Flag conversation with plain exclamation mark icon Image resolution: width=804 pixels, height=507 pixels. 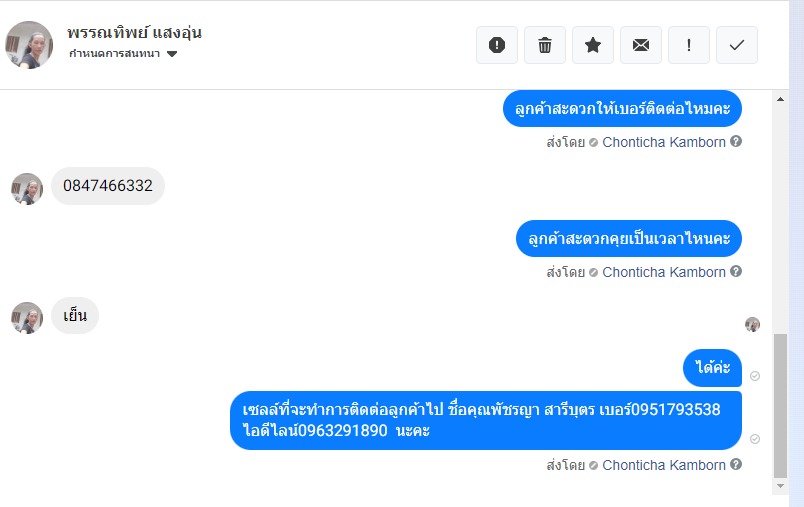(689, 45)
